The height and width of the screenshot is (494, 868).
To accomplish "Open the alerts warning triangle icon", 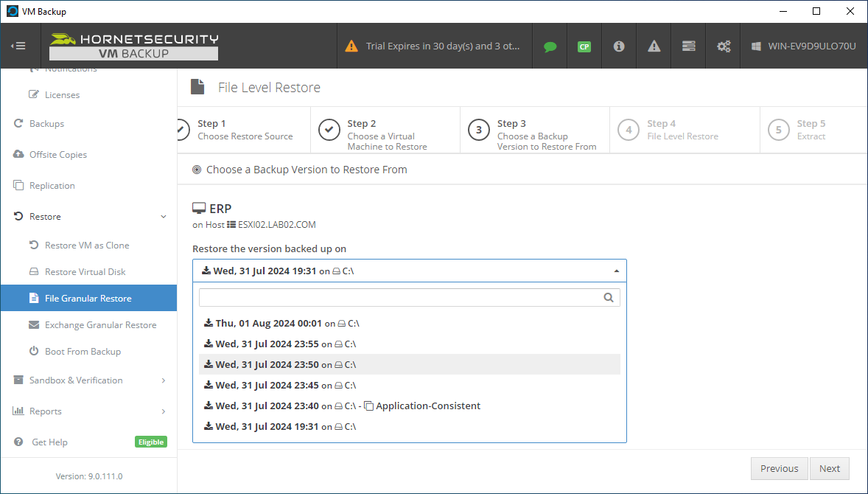I will click(654, 46).
